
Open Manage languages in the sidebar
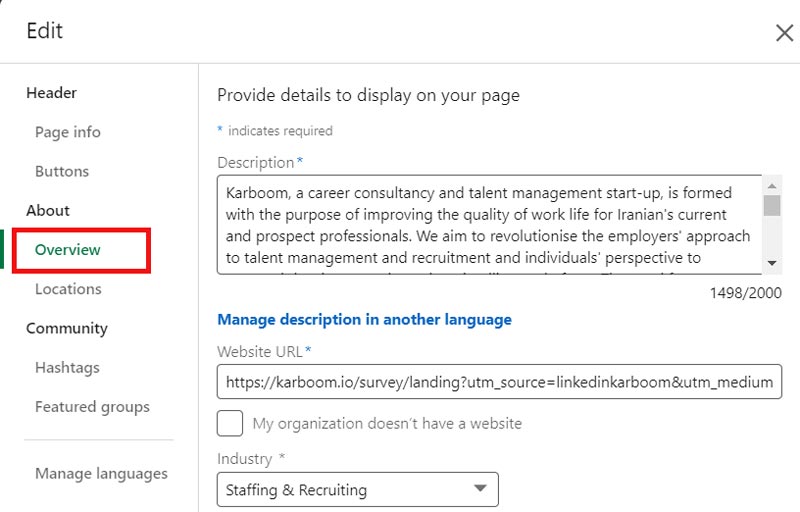coord(101,474)
